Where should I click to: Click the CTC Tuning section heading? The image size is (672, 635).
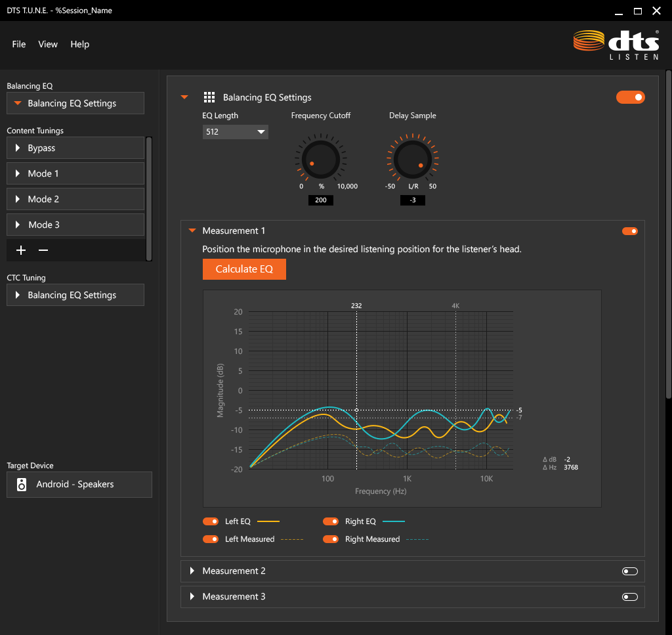tap(26, 278)
